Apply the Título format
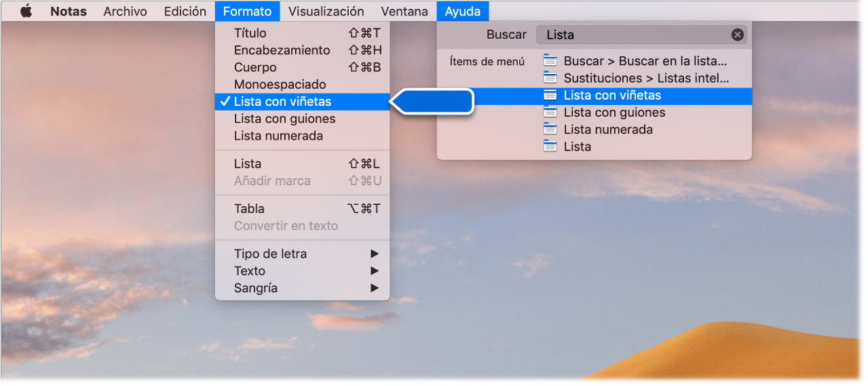 (x=303, y=33)
